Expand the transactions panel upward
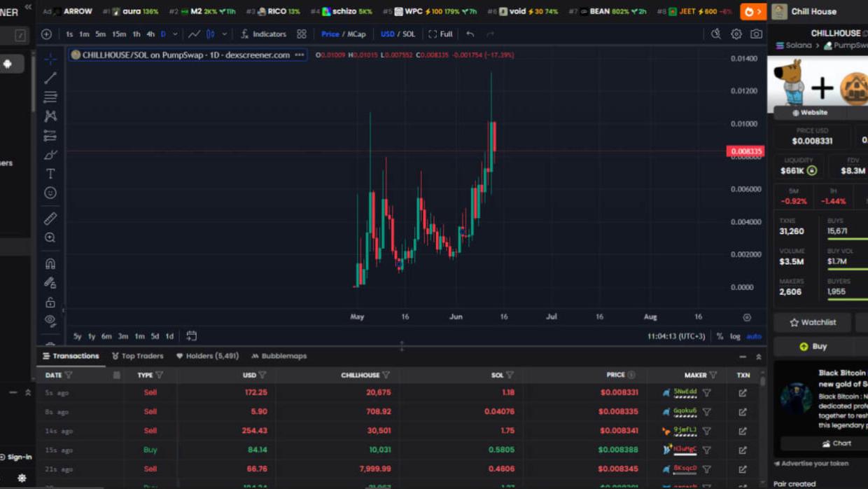Screen dimensions: 868x489 click(x=758, y=357)
